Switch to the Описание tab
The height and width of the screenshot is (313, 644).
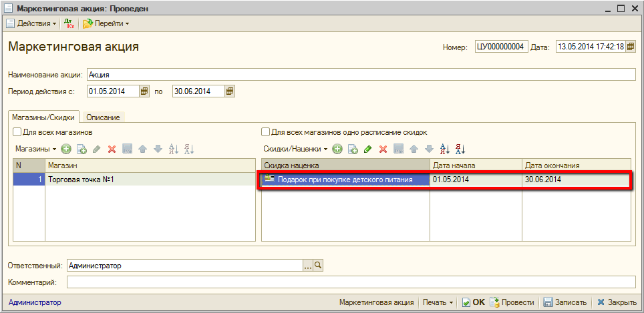103,117
